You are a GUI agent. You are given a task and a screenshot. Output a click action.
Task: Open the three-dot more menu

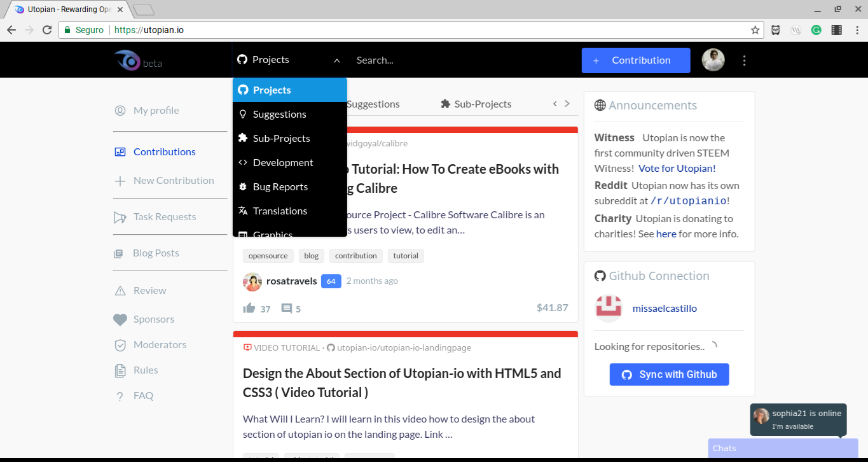point(744,60)
